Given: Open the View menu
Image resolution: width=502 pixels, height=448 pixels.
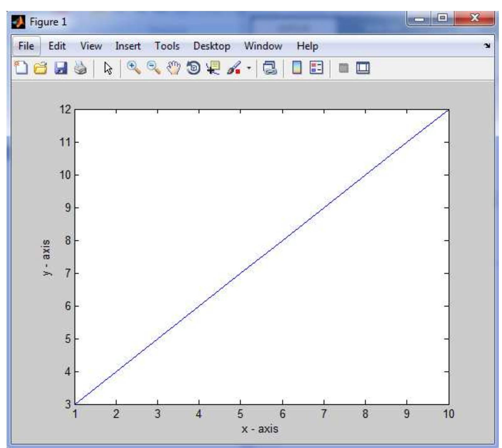Looking at the screenshot, I should tap(91, 46).
